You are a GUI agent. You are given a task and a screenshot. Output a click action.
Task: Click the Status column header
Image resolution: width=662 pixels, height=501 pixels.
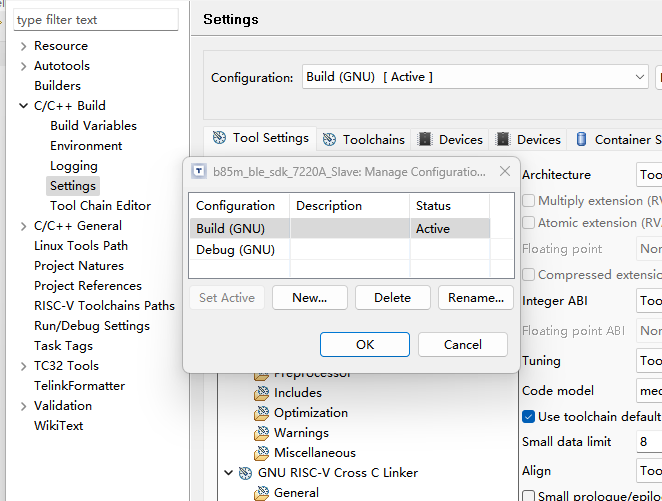(x=450, y=206)
